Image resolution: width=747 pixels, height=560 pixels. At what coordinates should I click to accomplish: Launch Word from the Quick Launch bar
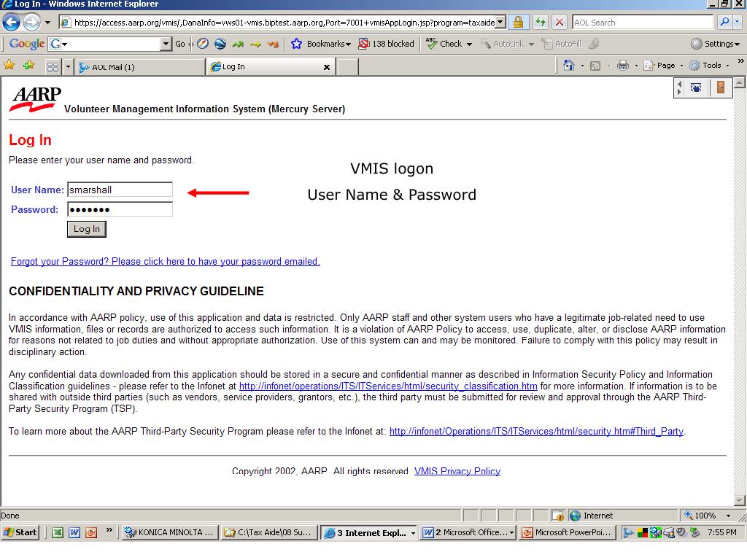74,532
